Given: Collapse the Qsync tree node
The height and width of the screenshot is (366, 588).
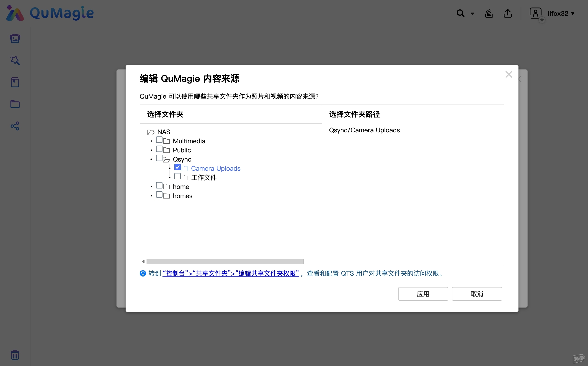Looking at the screenshot, I should point(151,159).
